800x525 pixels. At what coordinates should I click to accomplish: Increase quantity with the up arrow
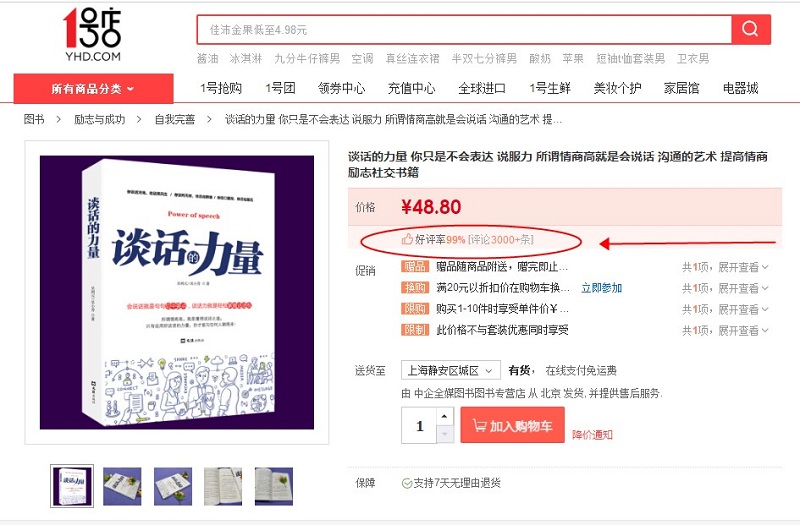click(x=445, y=416)
